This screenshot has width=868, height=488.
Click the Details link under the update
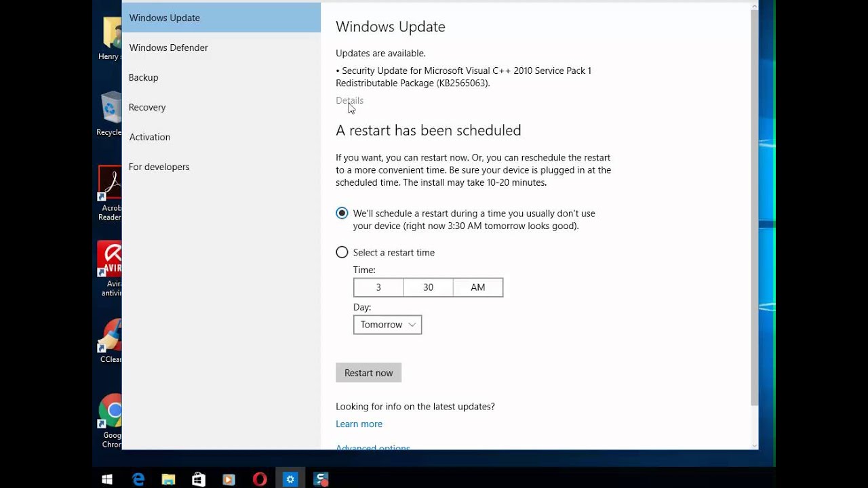(349, 100)
